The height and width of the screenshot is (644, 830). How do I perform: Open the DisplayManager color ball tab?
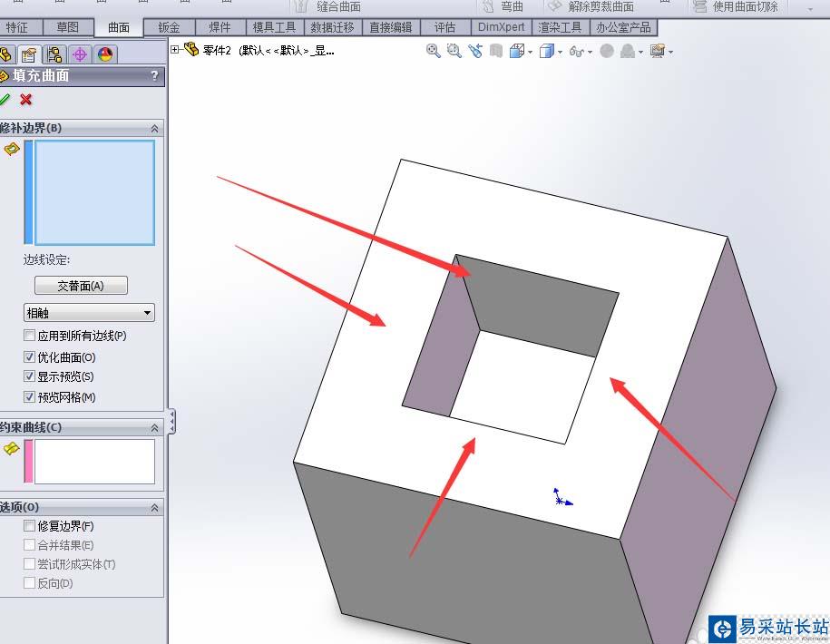click(x=105, y=54)
